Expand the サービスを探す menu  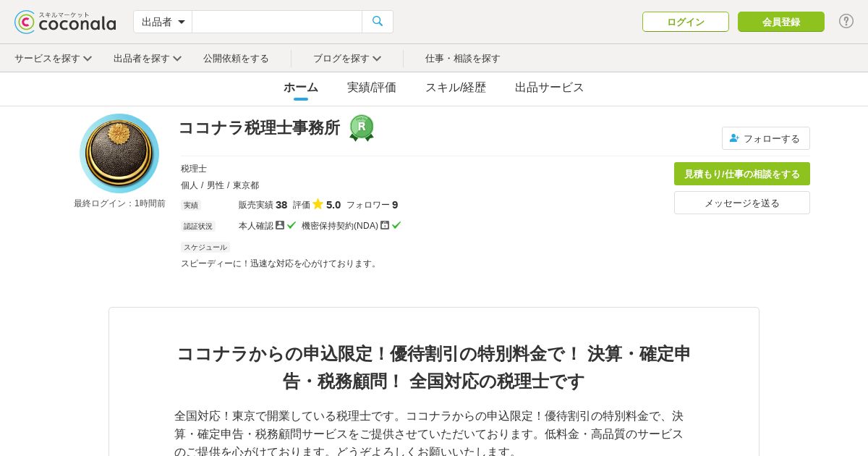coord(53,58)
